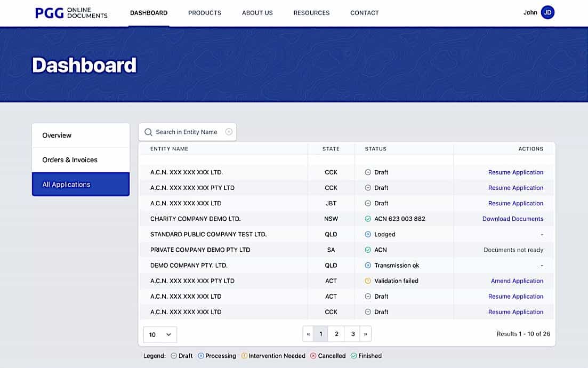
Task: Resume Application for the JBT draft entry
Action: (x=515, y=203)
